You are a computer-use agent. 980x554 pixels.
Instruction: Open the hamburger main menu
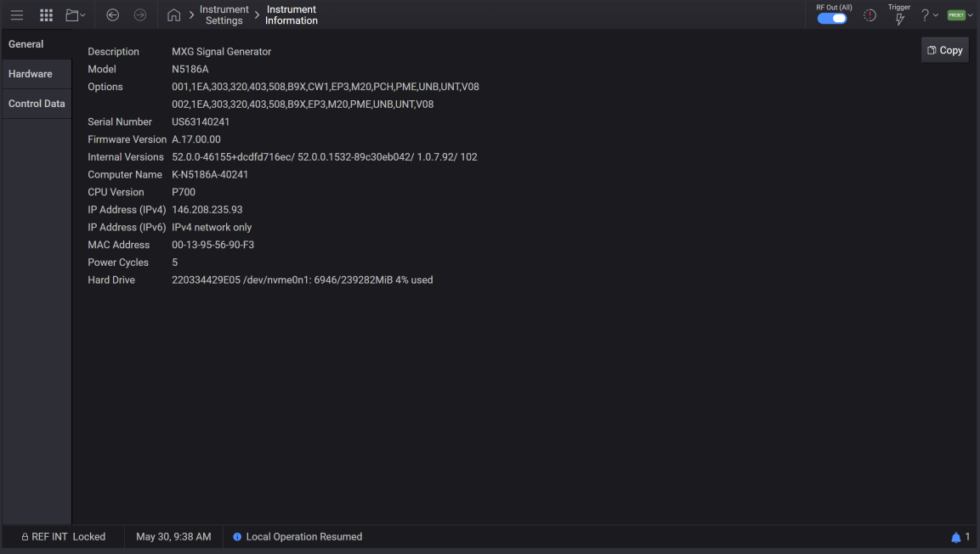pos(17,15)
